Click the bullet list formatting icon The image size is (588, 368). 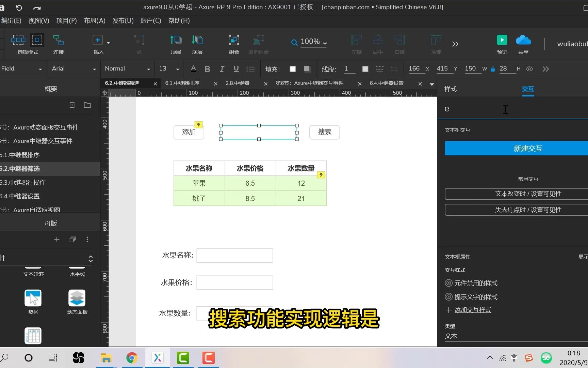point(251,69)
